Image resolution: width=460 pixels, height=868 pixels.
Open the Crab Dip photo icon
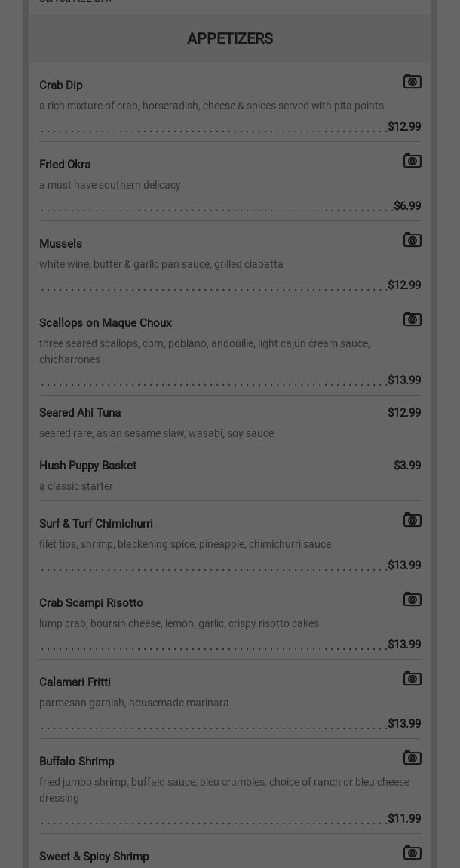(412, 82)
